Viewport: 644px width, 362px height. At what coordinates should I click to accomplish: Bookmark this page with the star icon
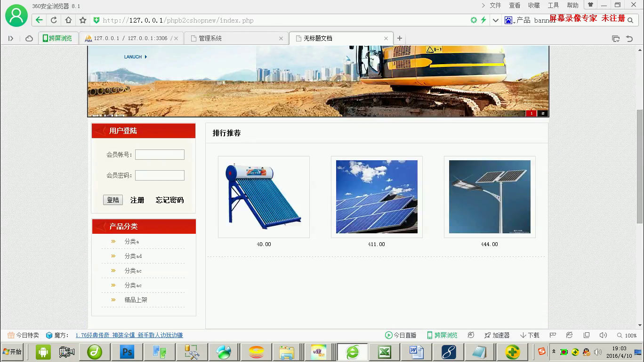[83, 20]
